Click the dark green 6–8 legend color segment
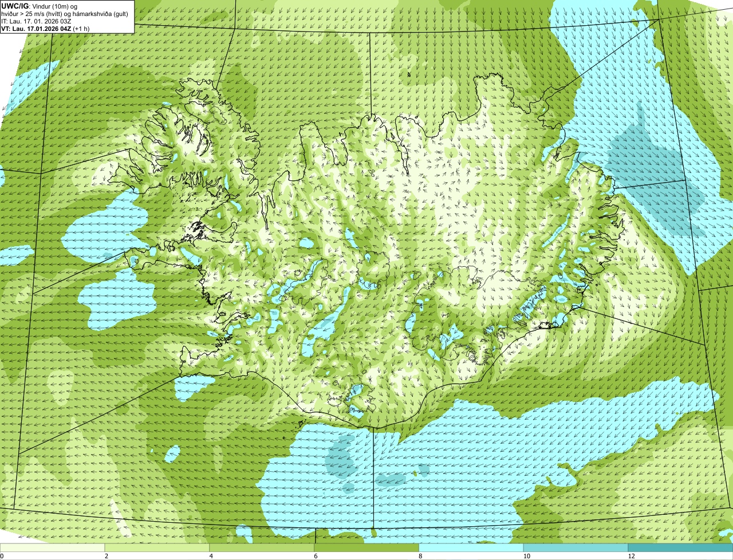This screenshot has height=560, width=733. point(368,548)
